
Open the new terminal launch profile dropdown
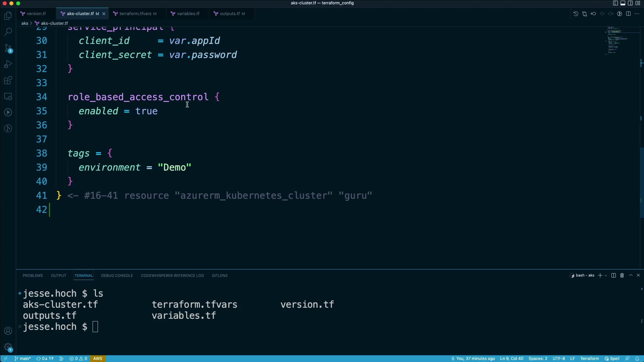(606, 276)
